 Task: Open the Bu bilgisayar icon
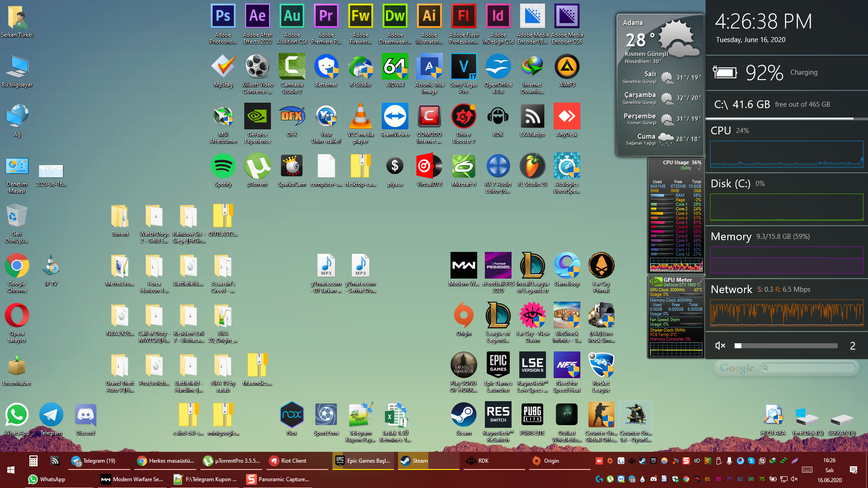[17, 71]
